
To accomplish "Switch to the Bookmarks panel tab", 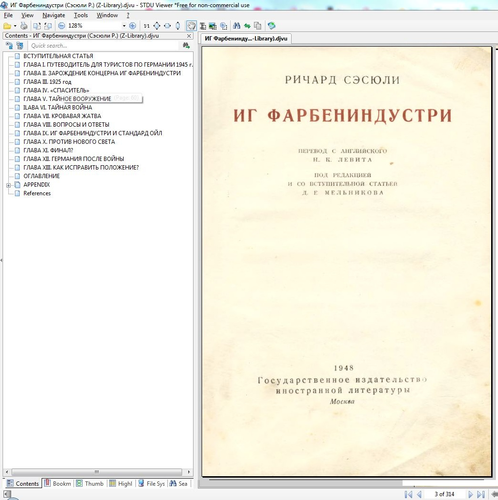I will (x=58, y=483).
